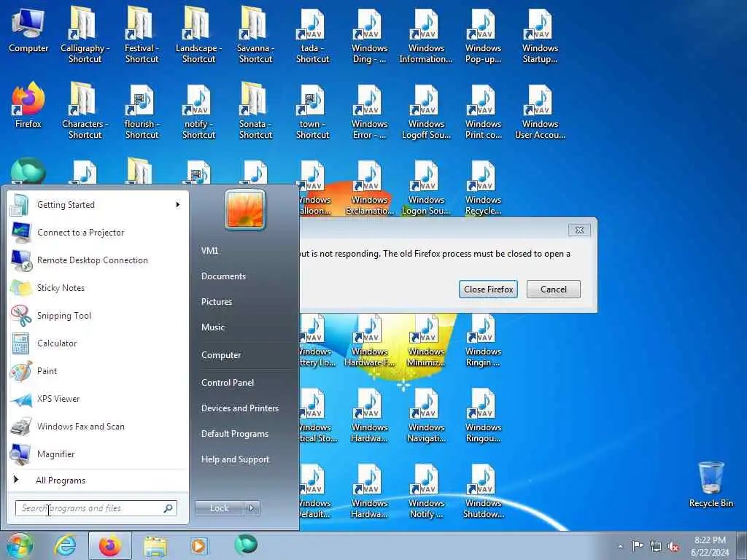Select the Windows User Account shortcut

pyautogui.click(x=540, y=111)
